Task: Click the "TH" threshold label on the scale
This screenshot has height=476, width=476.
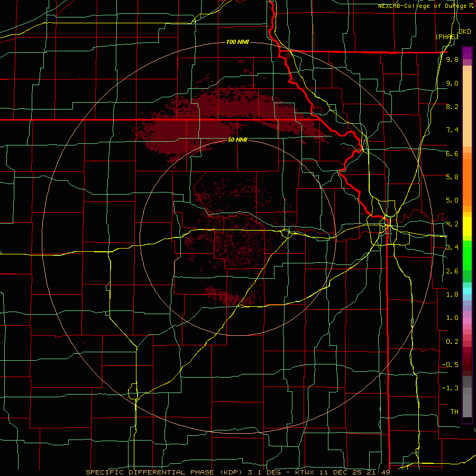Action: pyautogui.click(x=454, y=412)
